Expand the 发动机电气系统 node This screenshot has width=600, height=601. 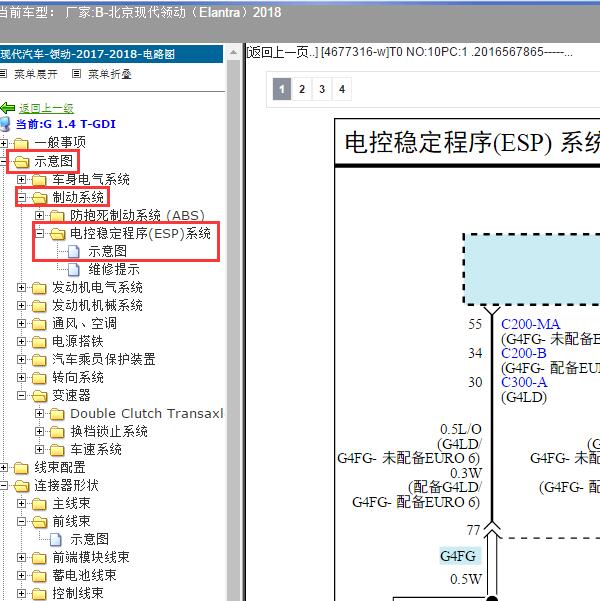[x=21, y=287]
